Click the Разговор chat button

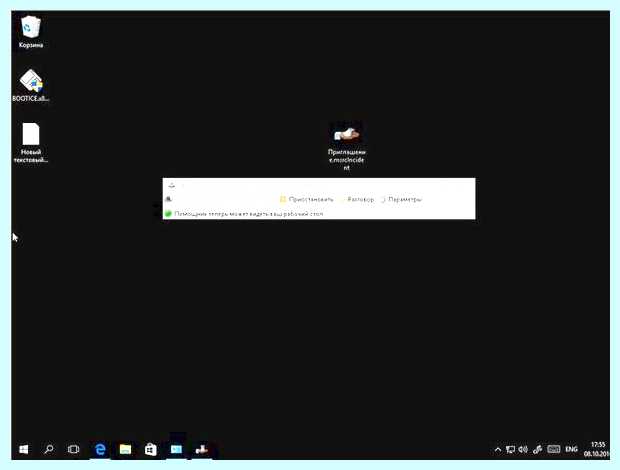pos(357,199)
